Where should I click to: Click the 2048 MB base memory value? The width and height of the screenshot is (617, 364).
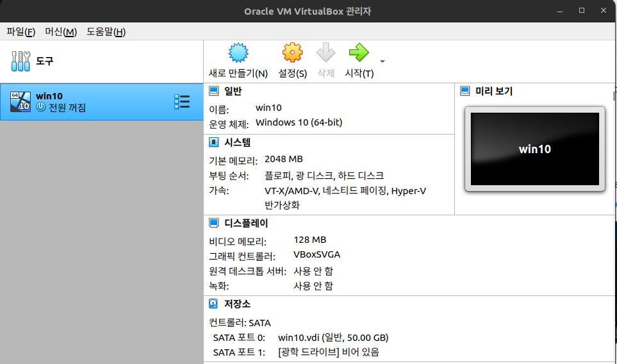(x=284, y=159)
